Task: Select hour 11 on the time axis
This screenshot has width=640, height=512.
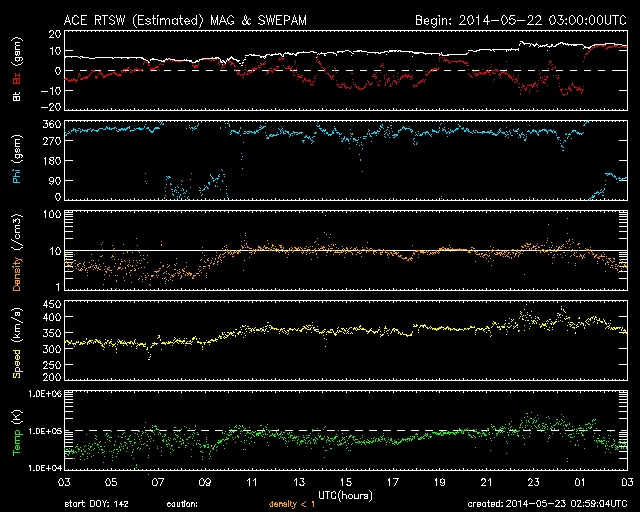Action: [250, 483]
